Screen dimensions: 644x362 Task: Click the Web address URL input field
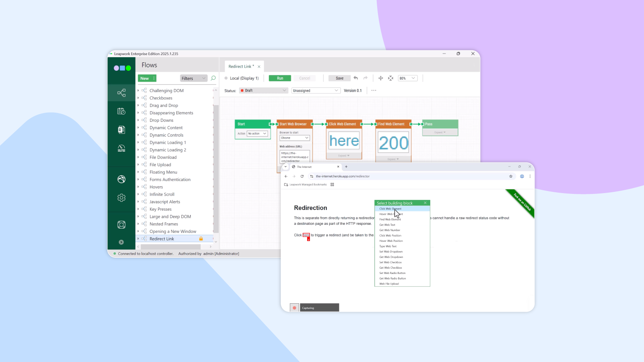[295, 156]
